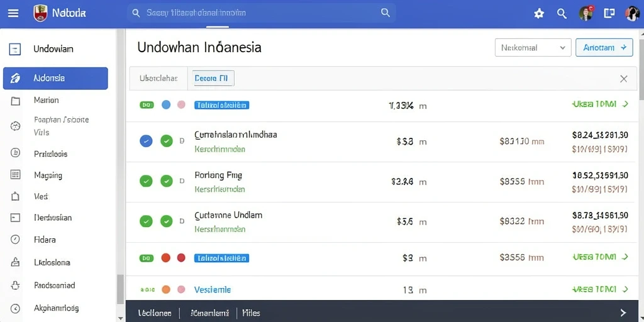Click the magnifier at search field's right end
Screen dimensions: 644x322
386,13
